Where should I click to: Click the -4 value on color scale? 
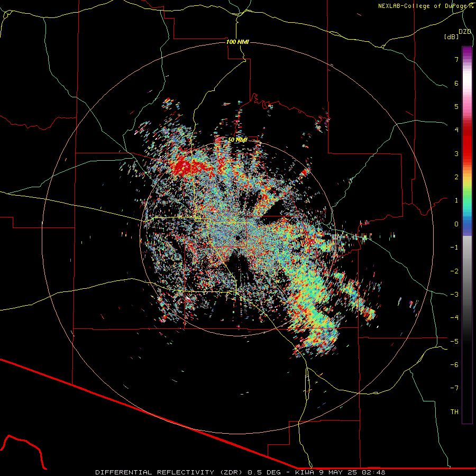click(454, 318)
